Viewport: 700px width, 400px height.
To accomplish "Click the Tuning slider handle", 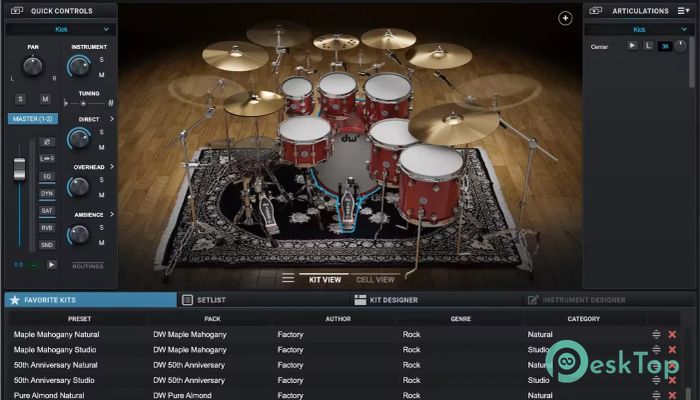I will (83, 104).
